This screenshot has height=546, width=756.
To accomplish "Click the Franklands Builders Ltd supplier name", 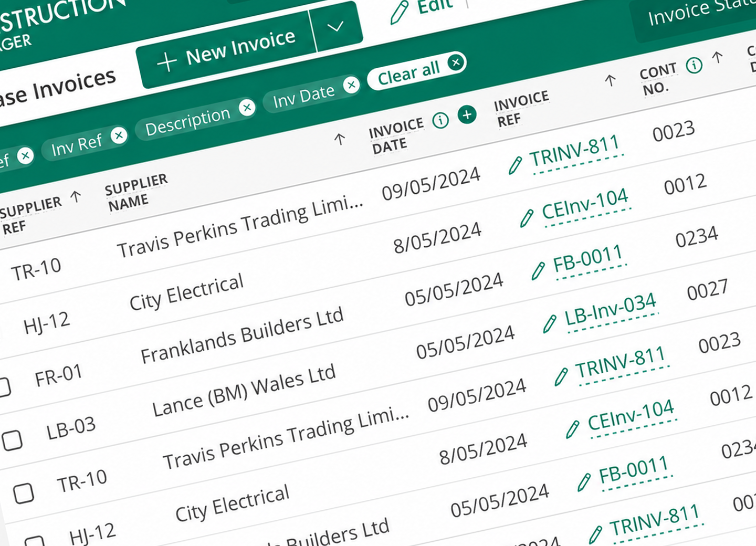I will pos(242,336).
